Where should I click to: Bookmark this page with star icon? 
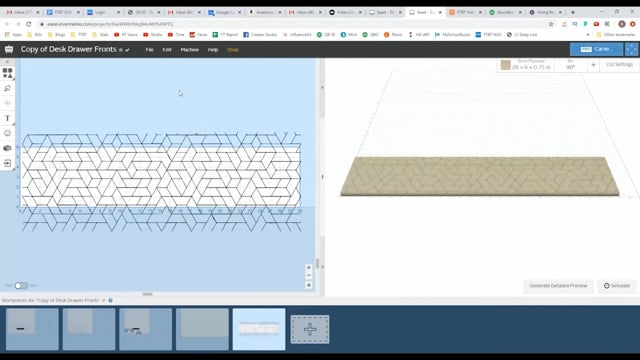point(551,24)
